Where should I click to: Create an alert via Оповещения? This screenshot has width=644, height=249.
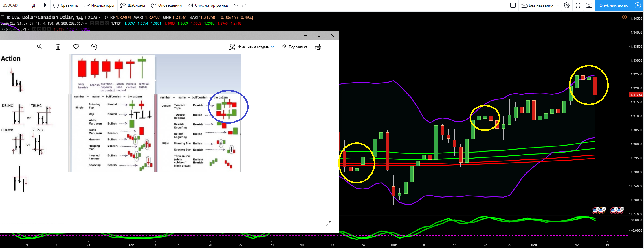166,5
